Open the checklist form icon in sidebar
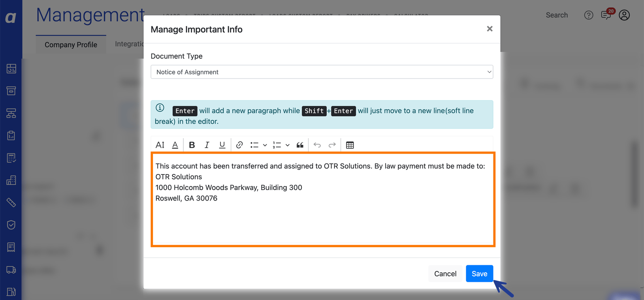Image resolution: width=644 pixels, height=300 pixels. pyautogui.click(x=11, y=158)
